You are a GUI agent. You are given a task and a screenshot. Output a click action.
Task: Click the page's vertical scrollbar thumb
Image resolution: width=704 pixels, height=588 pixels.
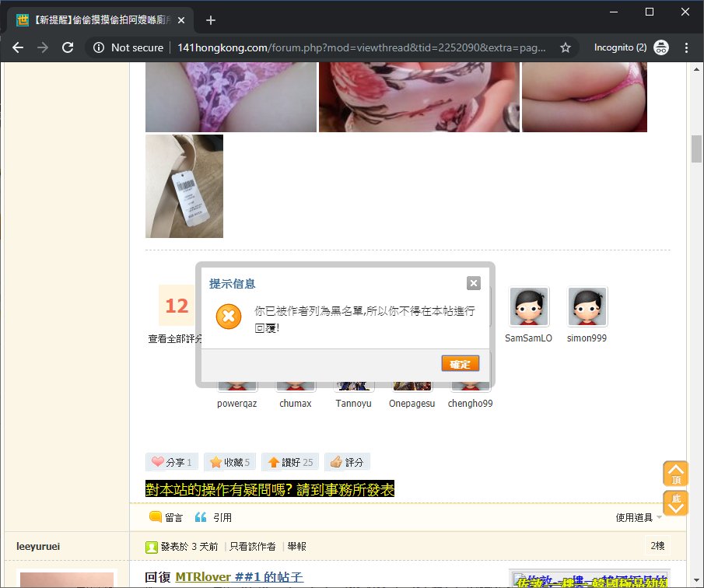coord(696,148)
